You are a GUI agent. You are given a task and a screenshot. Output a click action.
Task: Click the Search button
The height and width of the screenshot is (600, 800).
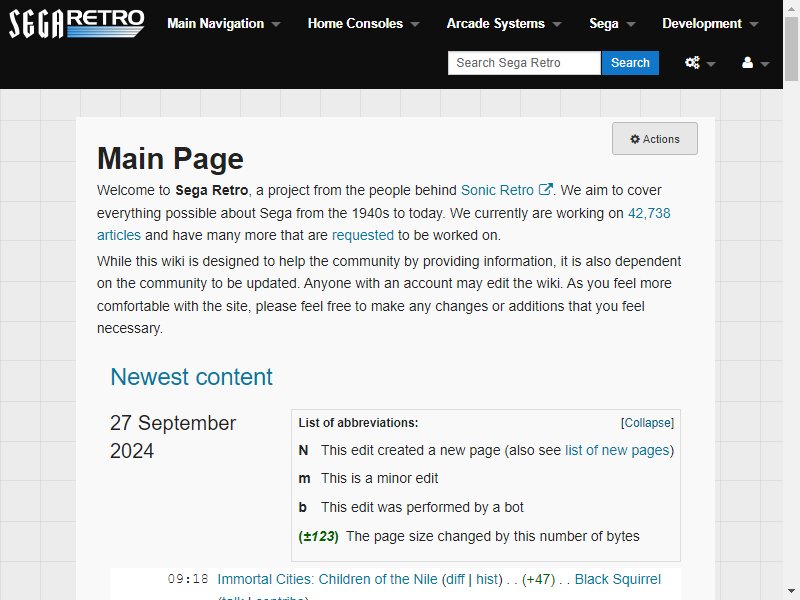630,63
